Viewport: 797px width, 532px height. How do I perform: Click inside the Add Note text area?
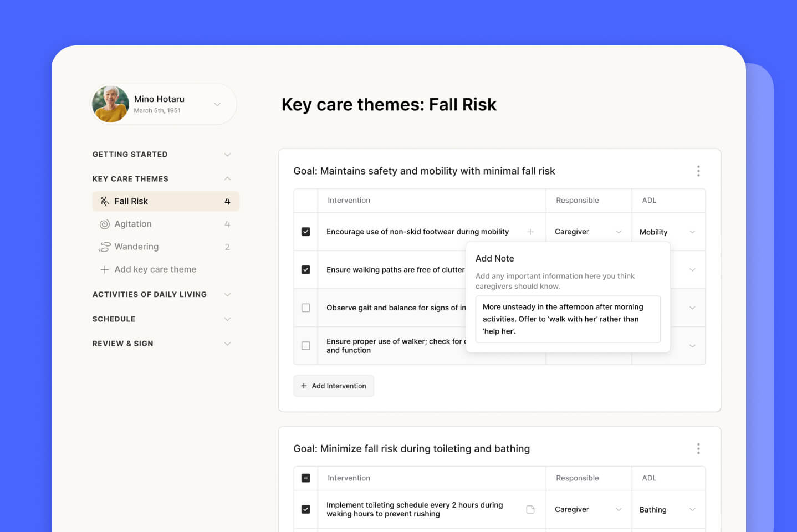click(x=567, y=319)
